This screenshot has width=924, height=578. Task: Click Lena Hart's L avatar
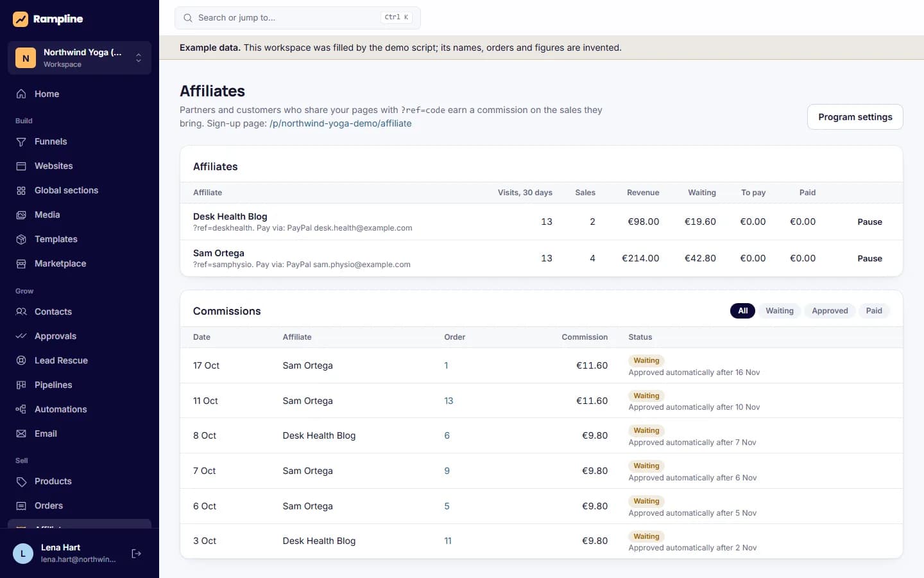tap(23, 554)
